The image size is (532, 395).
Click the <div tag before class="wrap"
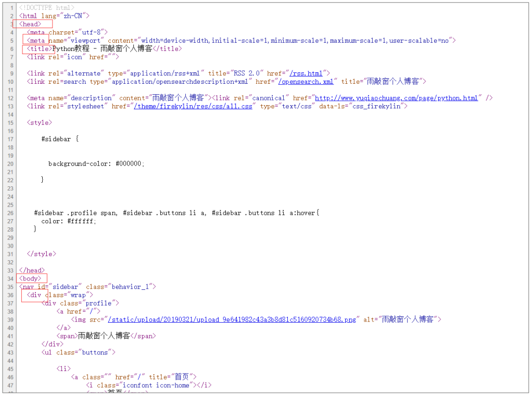pos(34,295)
